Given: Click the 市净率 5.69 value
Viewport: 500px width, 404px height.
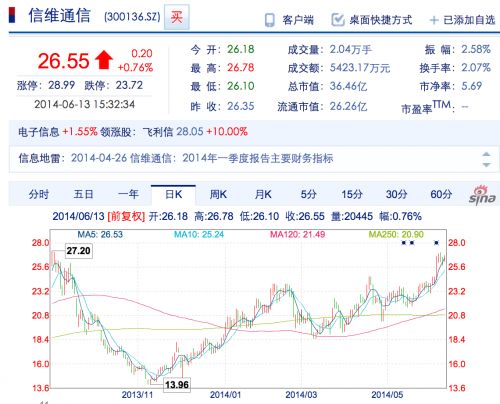Looking at the screenshot, I should point(472,86).
